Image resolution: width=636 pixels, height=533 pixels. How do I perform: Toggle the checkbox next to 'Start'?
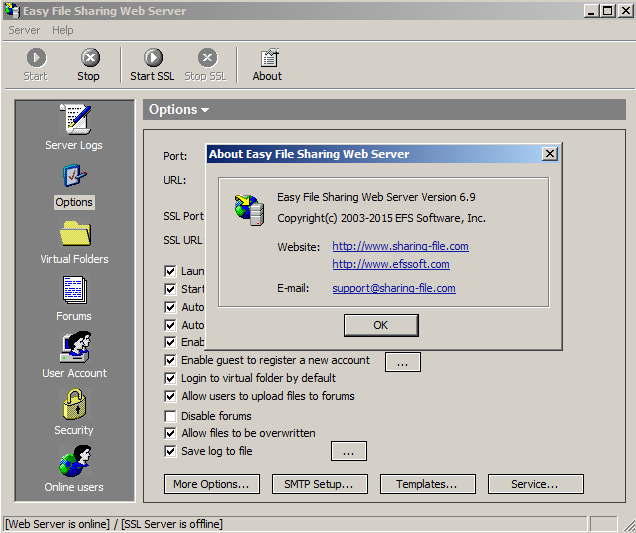pyautogui.click(x=170, y=289)
